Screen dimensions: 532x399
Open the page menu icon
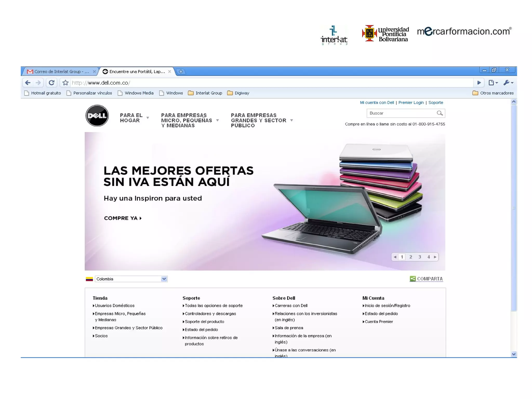[493, 83]
